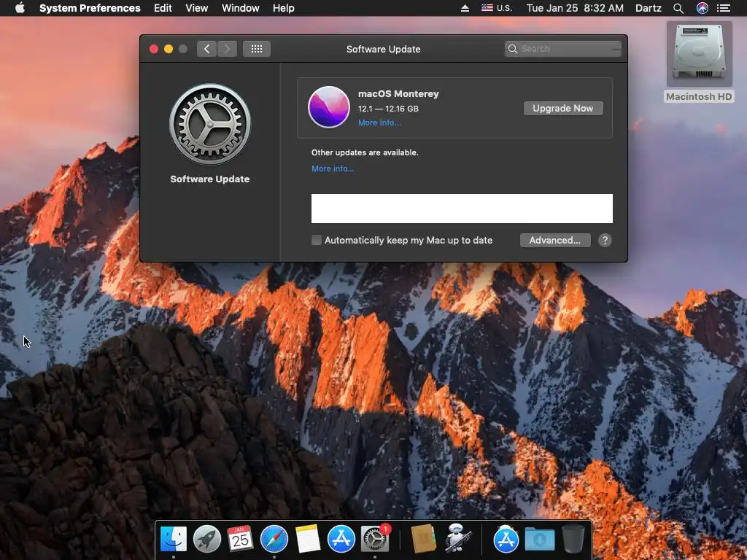Click the macOS Monterey icon
Screen dimensions: 747x560
(x=329, y=107)
